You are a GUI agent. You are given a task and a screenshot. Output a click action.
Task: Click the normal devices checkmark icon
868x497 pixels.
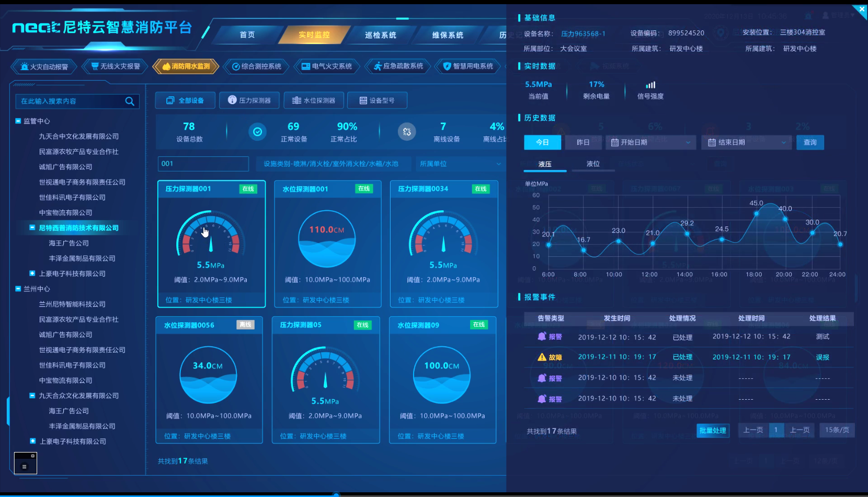click(257, 132)
